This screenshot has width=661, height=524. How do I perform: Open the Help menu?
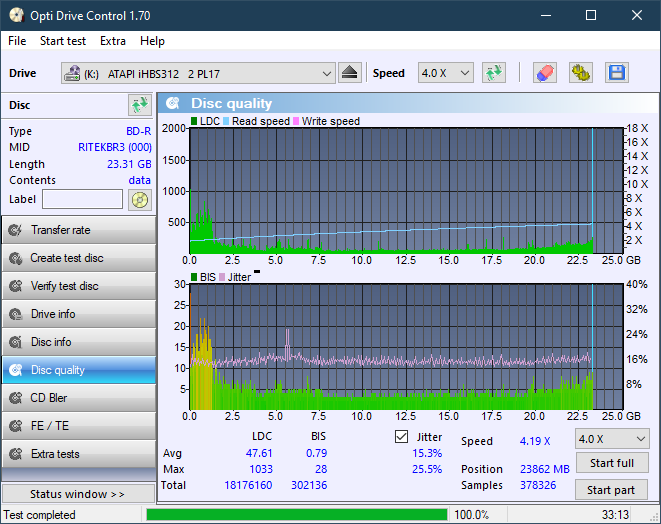[152, 41]
